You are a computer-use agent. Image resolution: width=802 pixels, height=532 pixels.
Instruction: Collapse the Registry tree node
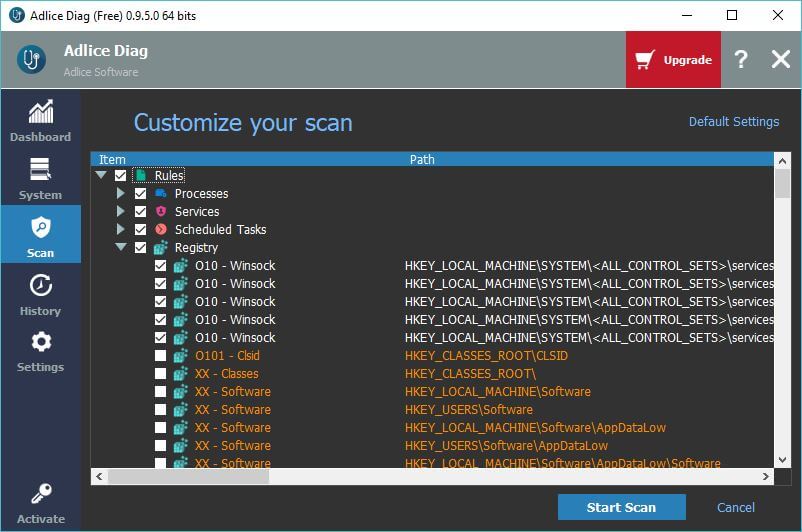click(121, 248)
